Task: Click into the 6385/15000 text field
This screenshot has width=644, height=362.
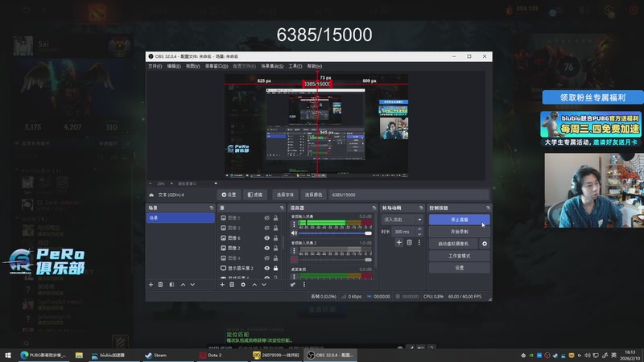Action: 410,195
